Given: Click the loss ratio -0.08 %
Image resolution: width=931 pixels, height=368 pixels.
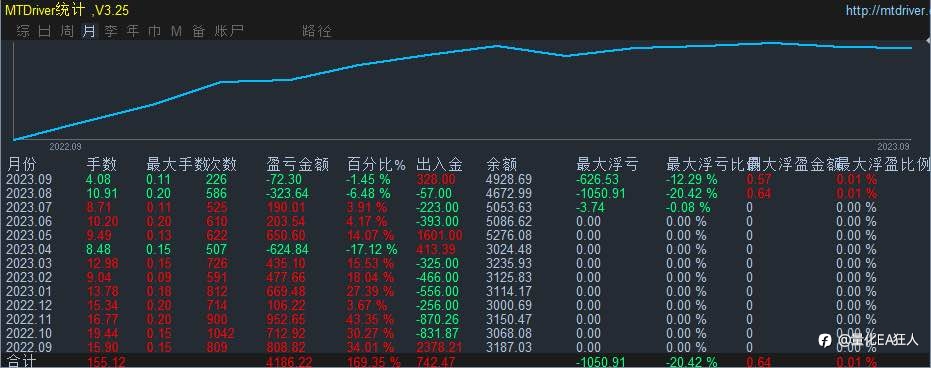Looking at the screenshot, I should pyautogui.click(x=688, y=207).
